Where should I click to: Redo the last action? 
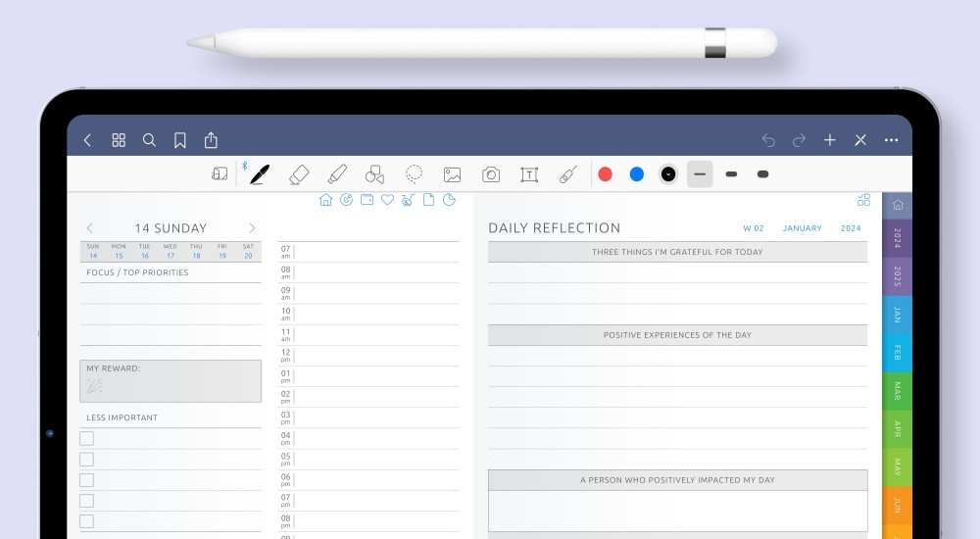click(x=799, y=141)
